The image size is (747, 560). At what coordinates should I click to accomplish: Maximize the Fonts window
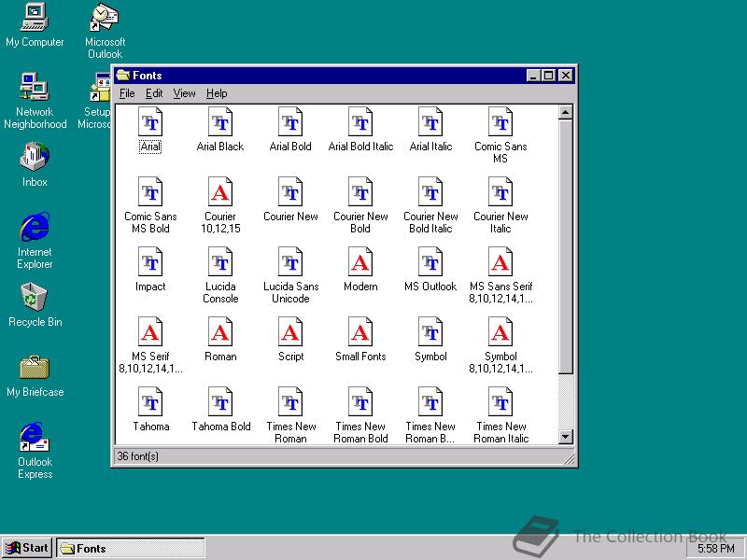coord(549,76)
